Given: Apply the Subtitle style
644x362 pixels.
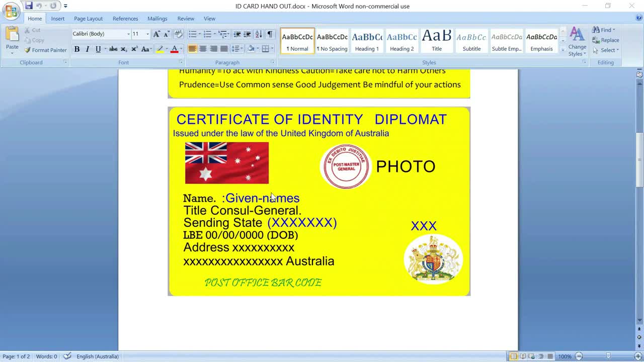Looking at the screenshot, I should coord(471,41).
